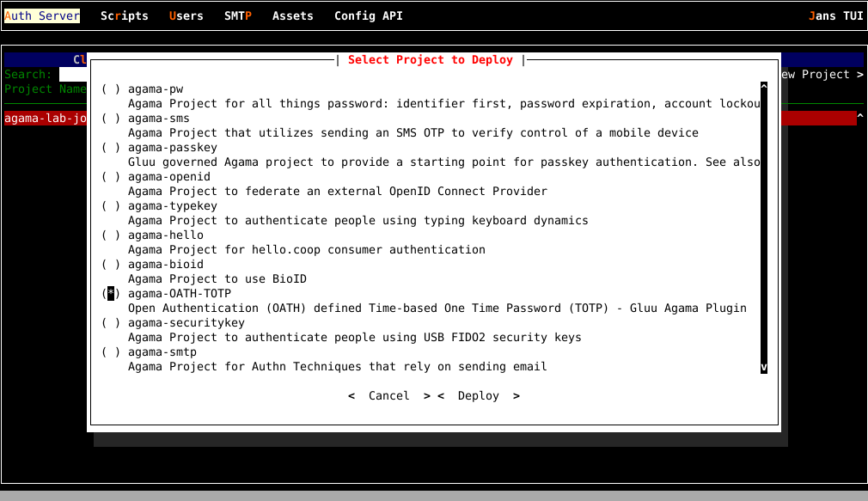Open the Assets menu

click(x=293, y=16)
